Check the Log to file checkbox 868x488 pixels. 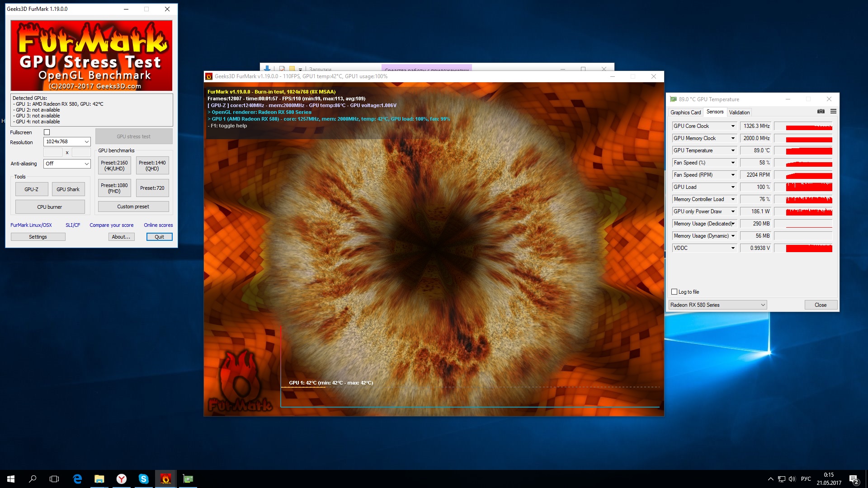pyautogui.click(x=674, y=292)
